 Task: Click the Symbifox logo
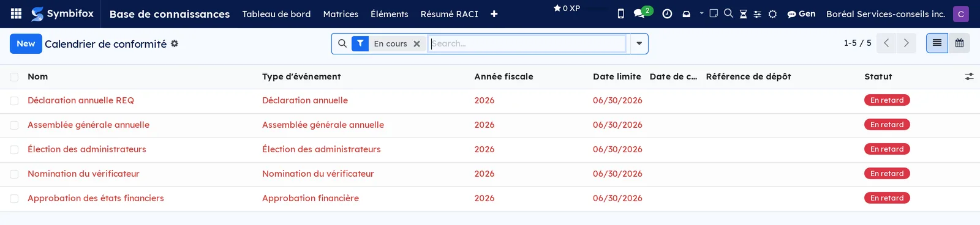[62, 13]
